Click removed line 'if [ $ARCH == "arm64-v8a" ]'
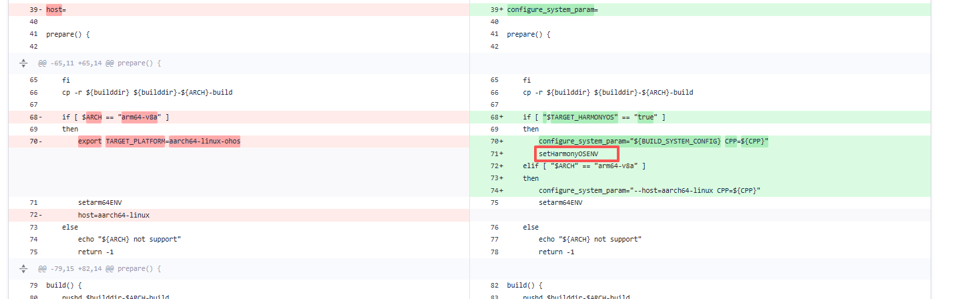The image size is (980, 299). click(239, 117)
